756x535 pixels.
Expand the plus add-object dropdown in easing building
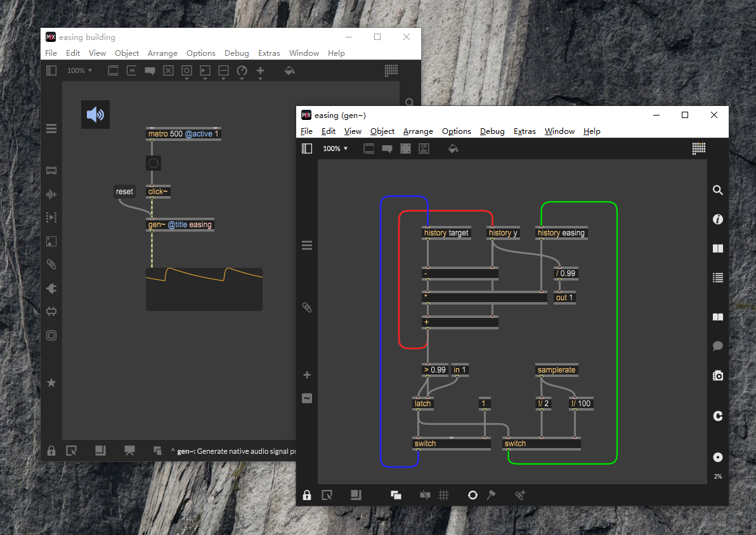260,71
